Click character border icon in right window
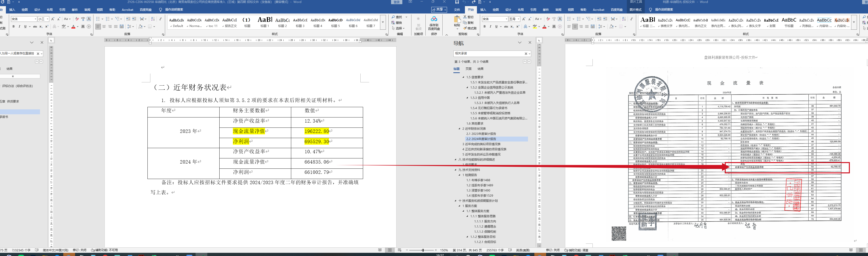The image size is (868, 256). [560, 19]
